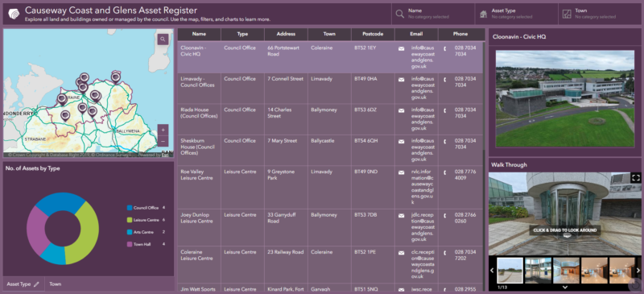Image resolution: width=644 pixels, height=294 pixels.
Task: Select the Joey Dunlop Leisure Centre row
Action: (x=331, y=227)
